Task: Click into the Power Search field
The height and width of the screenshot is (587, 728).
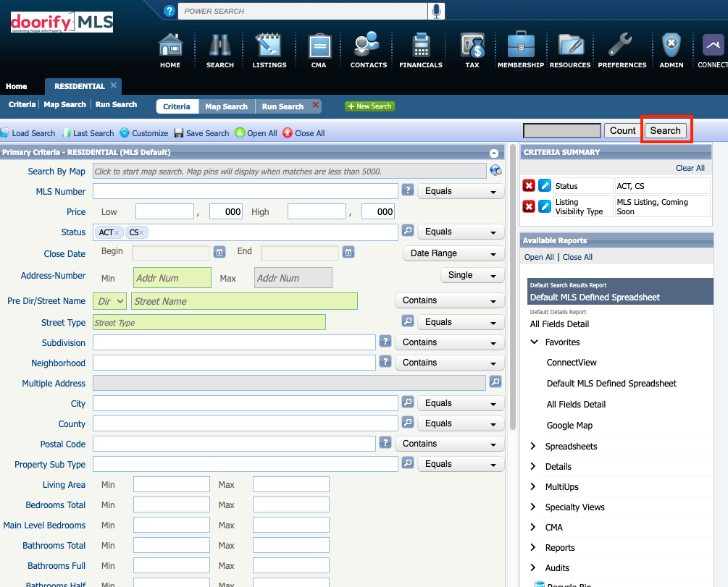Action: coord(303,11)
